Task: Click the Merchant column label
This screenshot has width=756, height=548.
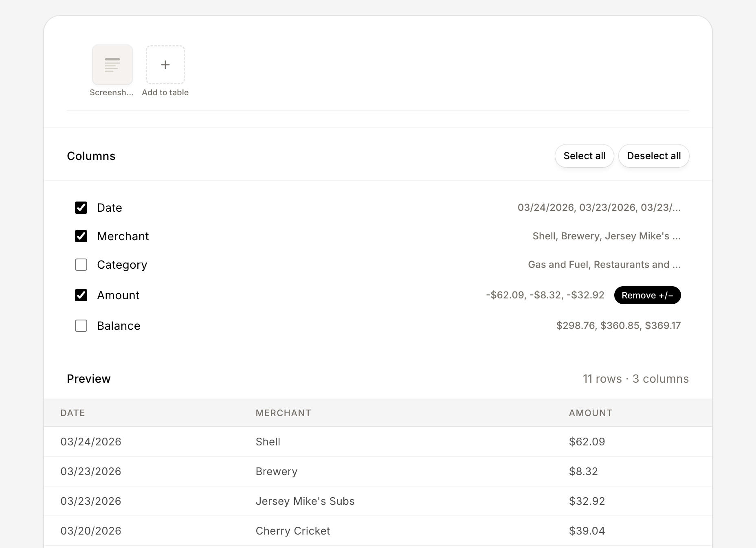Action: (x=123, y=236)
